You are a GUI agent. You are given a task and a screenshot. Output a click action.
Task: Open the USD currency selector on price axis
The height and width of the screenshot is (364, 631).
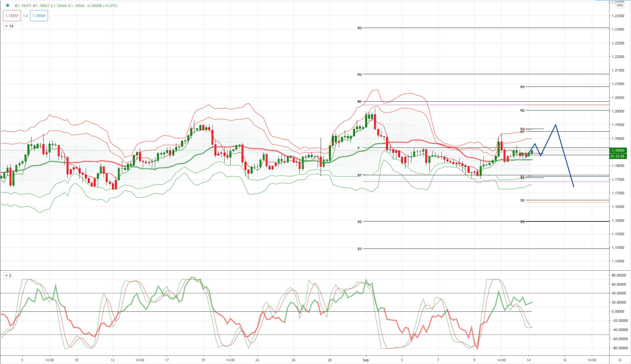(620, 5)
